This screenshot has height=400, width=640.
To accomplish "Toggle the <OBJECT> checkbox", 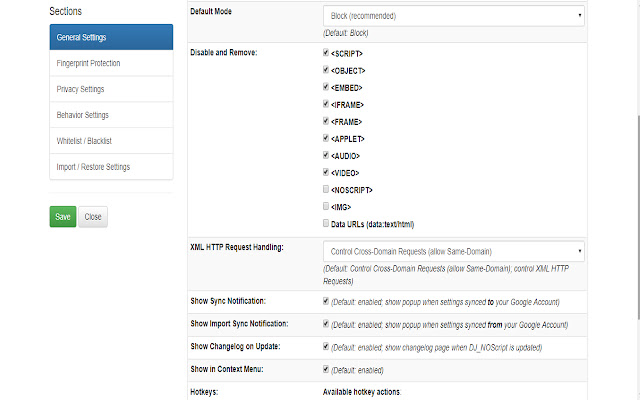I will point(326,70).
